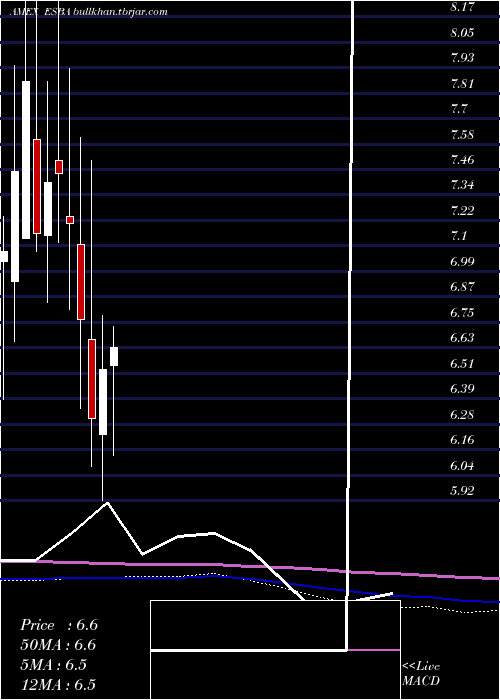
Task: Click the 5.92 price axis label
Action: (x=462, y=491)
